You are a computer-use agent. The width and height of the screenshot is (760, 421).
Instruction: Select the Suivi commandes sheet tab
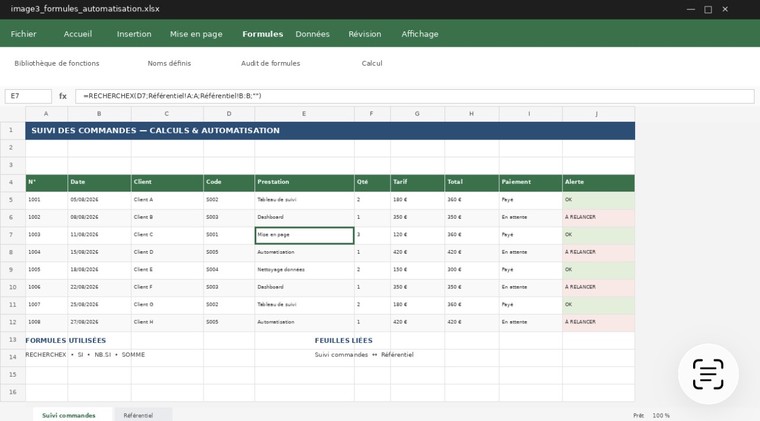[x=69, y=415]
